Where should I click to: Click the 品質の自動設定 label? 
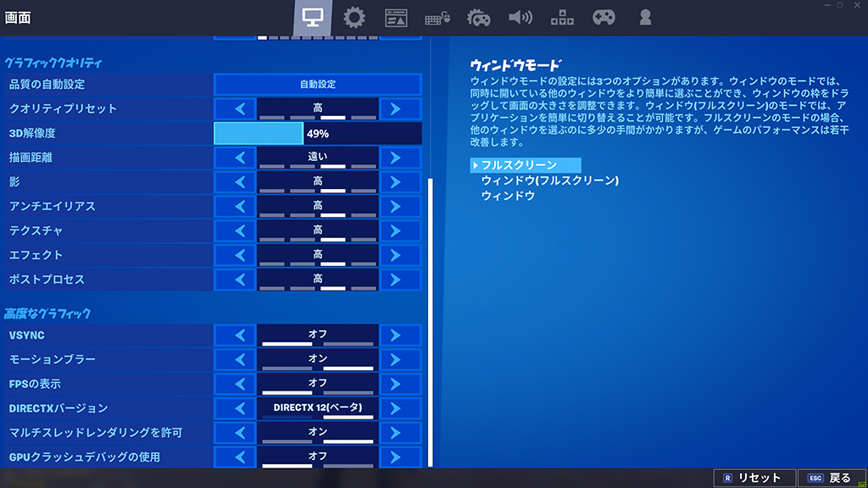[47, 84]
